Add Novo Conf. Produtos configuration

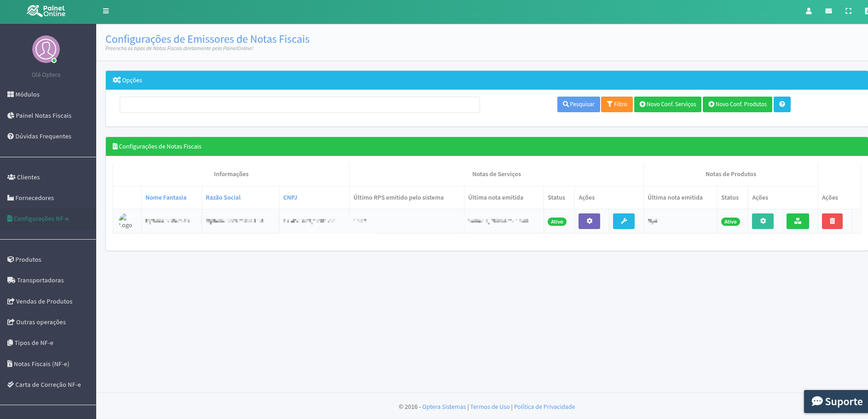737,104
